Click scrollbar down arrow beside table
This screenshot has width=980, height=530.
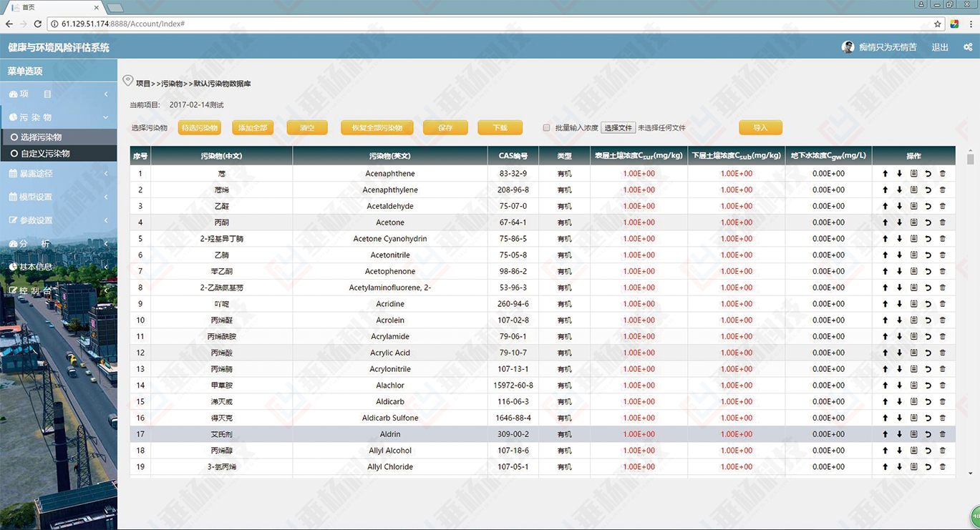[x=971, y=473]
